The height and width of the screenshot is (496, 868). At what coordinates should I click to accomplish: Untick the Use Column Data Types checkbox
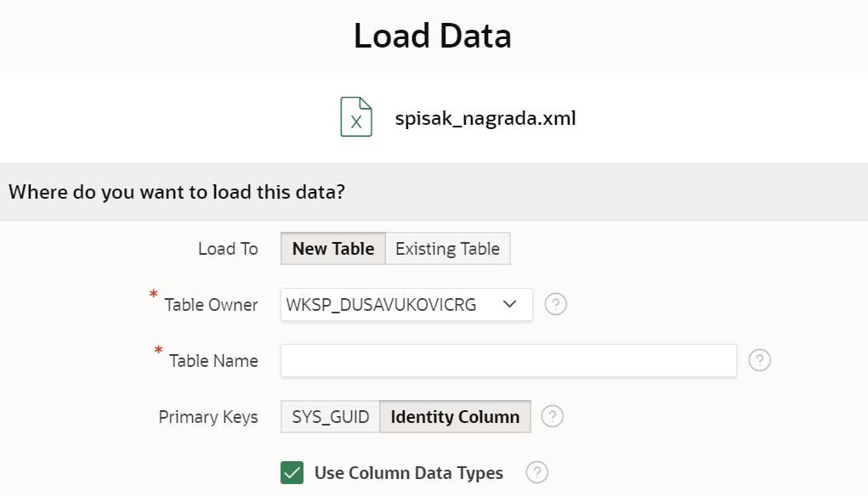tap(292, 473)
